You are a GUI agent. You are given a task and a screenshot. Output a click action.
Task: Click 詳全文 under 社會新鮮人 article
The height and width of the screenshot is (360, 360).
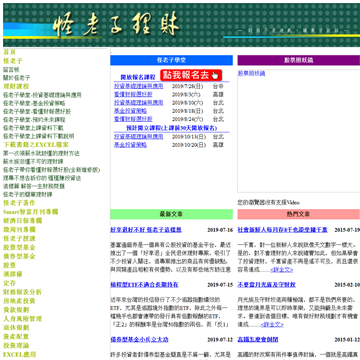click(282, 270)
